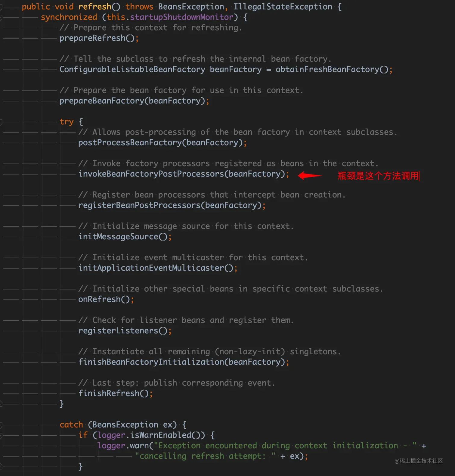This screenshot has height=476, width=455.
Task: Click comment 'Tell the subclass to refresh'
Action: point(195,59)
